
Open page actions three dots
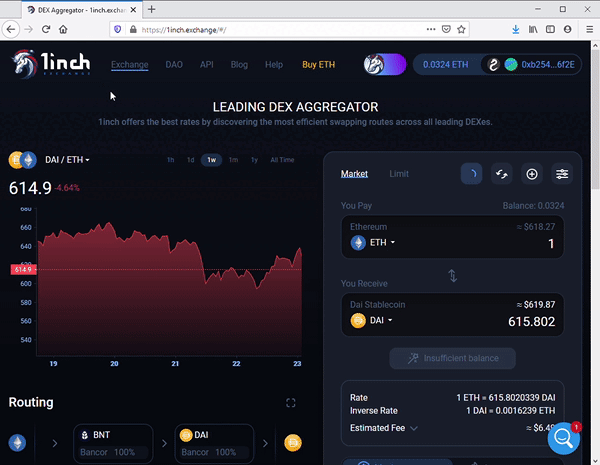coord(431,29)
